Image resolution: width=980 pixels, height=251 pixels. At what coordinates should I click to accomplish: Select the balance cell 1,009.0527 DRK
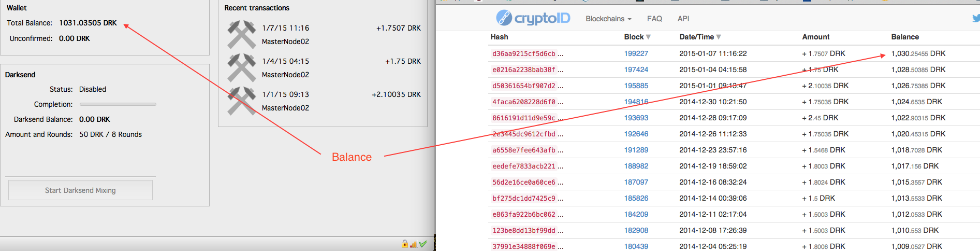click(x=917, y=246)
